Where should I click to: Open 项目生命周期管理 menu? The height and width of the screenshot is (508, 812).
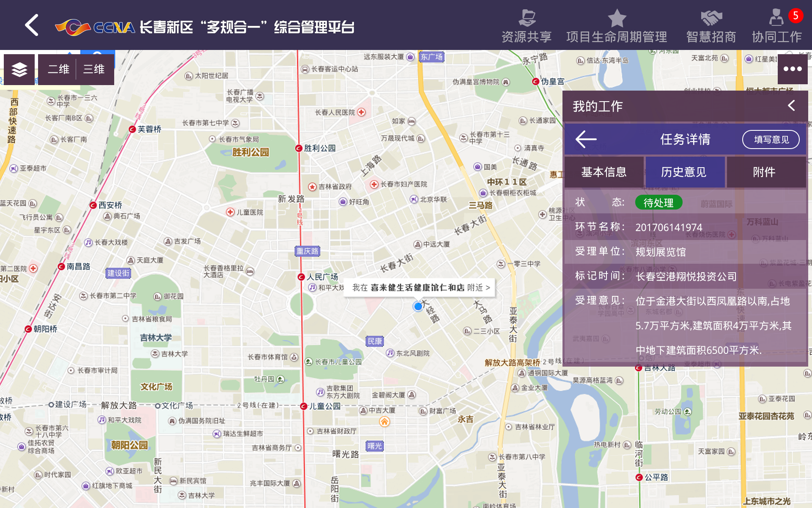pyautogui.click(x=617, y=26)
